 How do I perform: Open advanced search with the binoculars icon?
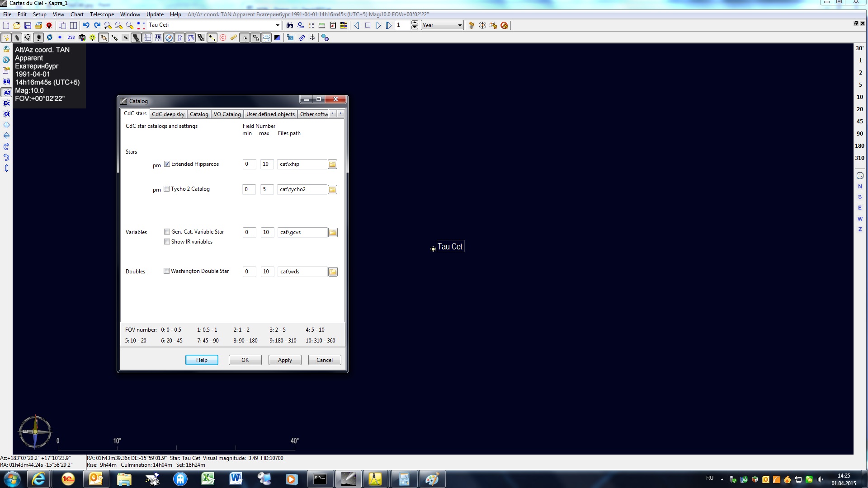tap(289, 25)
